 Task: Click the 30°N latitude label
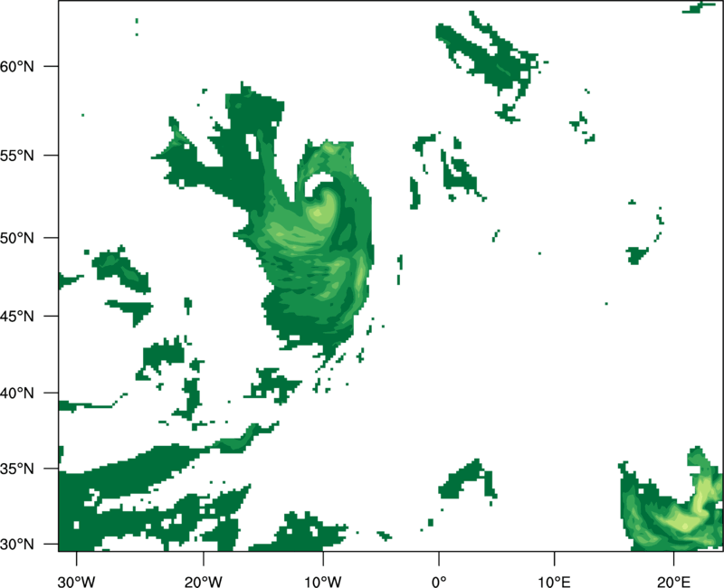17,545
